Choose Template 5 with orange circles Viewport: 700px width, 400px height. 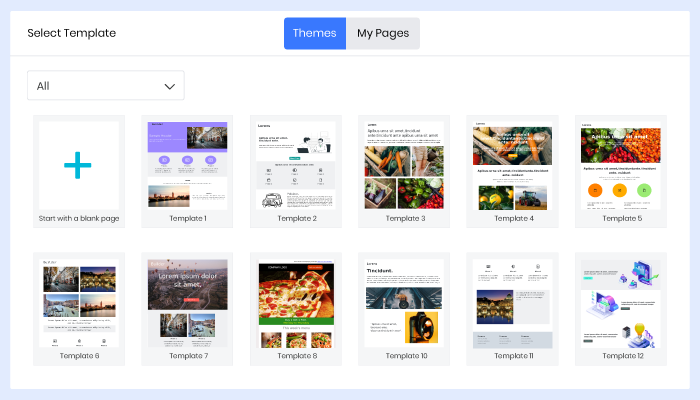(621, 165)
